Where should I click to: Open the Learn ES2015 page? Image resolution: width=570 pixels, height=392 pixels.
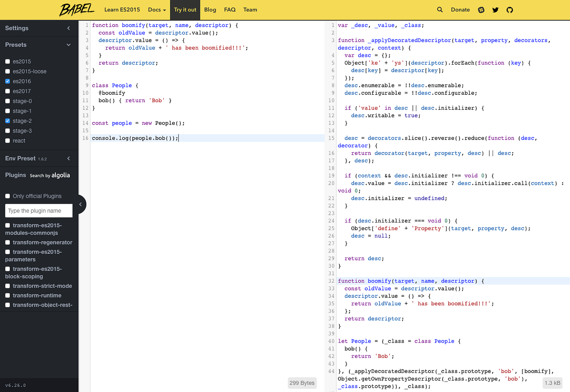(x=122, y=9)
